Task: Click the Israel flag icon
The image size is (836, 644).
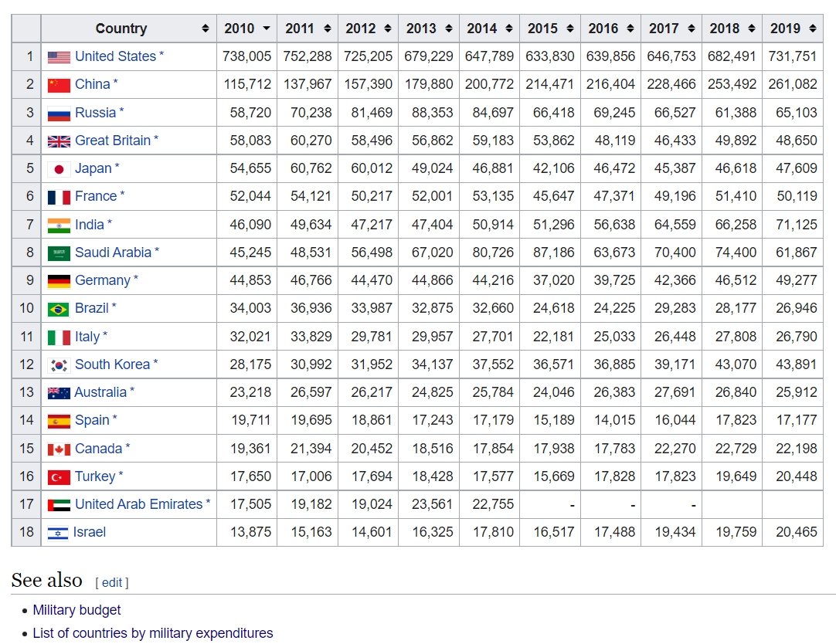Action: click(x=58, y=533)
